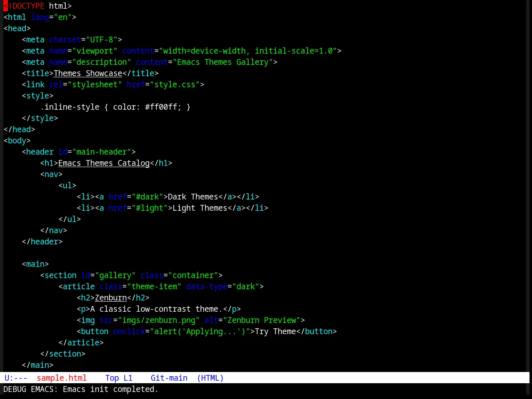Click the 'Emacs Themes Catalog' heading text

104,163
